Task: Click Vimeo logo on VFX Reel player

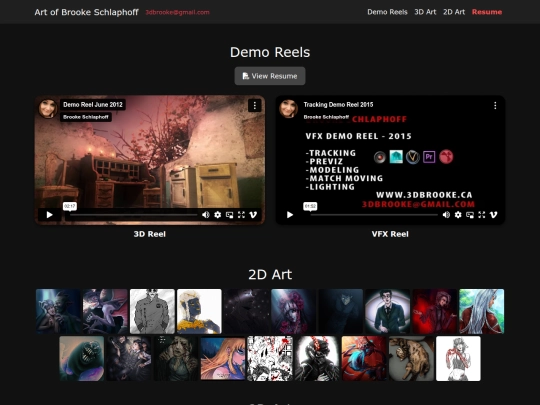Action: pos(493,215)
